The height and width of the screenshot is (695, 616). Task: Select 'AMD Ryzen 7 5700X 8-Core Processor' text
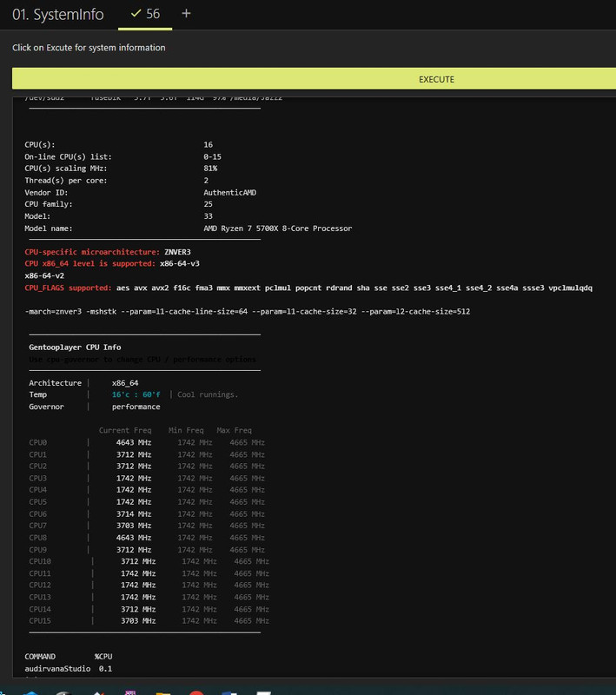tap(277, 228)
